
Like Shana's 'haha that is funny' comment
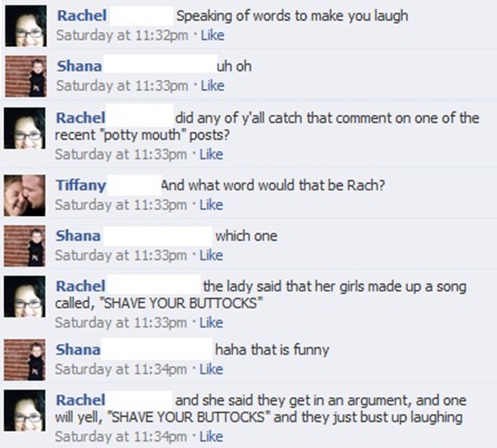pos(213,369)
